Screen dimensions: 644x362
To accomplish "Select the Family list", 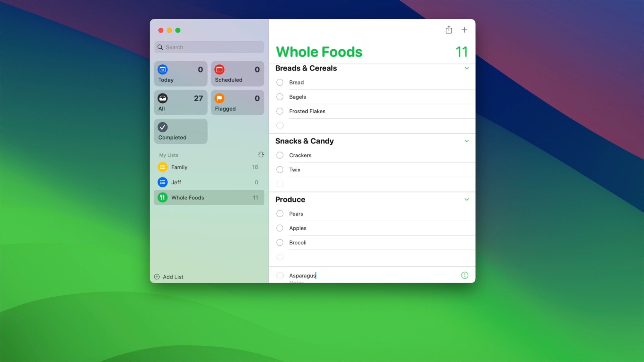I will (179, 167).
